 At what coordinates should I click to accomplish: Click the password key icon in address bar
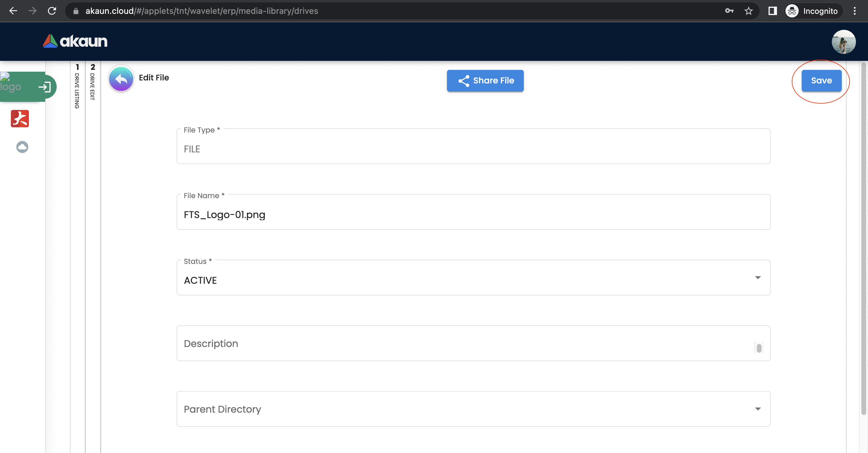[729, 11]
